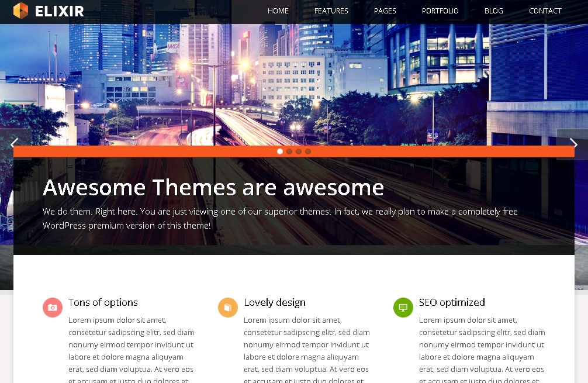The width and height of the screenshot is (588, 383).
Task: Switch to the second slide dot
Action: pyautogui.click(x=289, y=151)
